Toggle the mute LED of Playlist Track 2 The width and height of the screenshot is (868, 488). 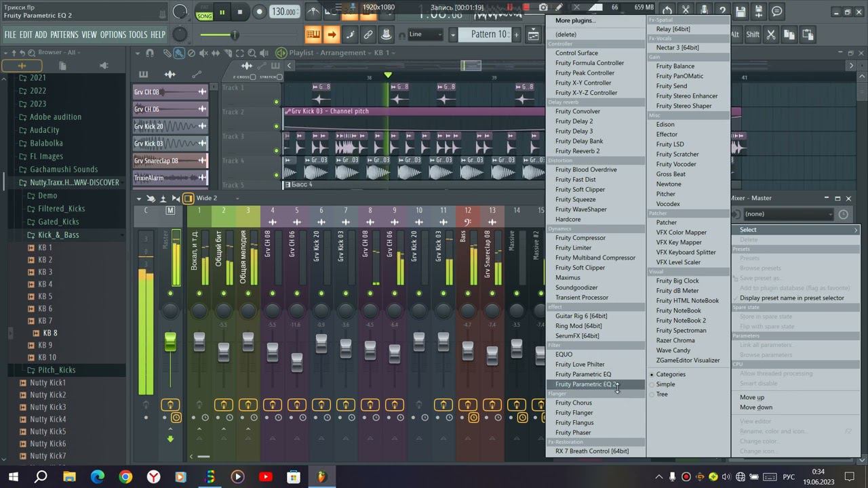tap(276, 126)
